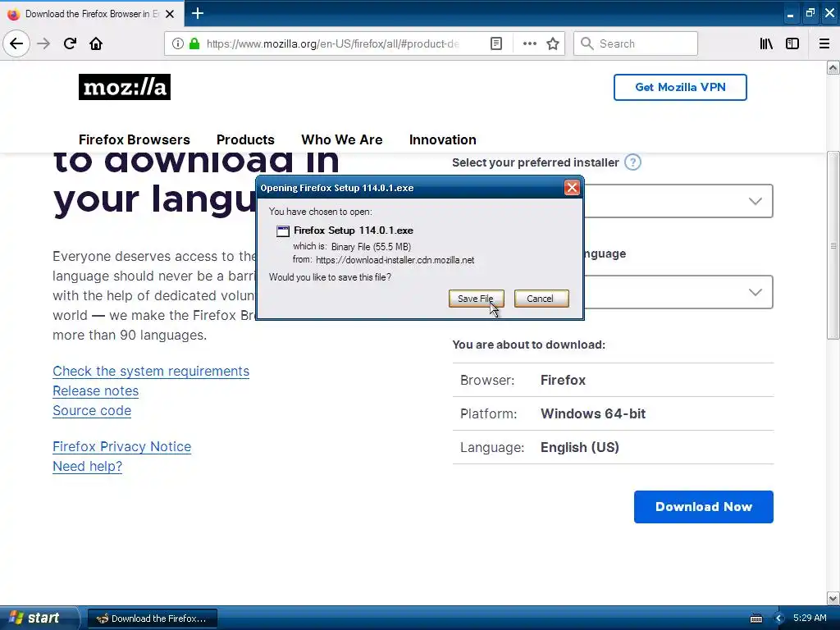The height and width of the screenshot is (630, 840).
Task: Click the 5:29 AM system clock
Action: pyautogui.click(x=810, y=618)
